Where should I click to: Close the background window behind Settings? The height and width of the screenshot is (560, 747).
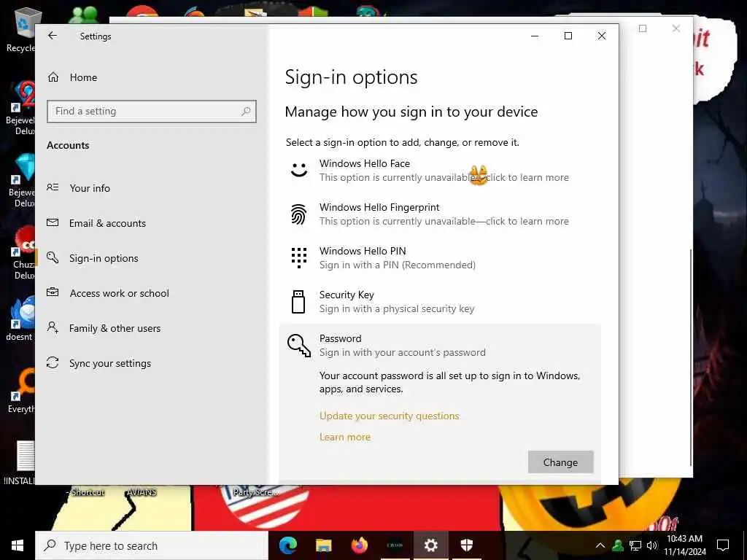676,28
